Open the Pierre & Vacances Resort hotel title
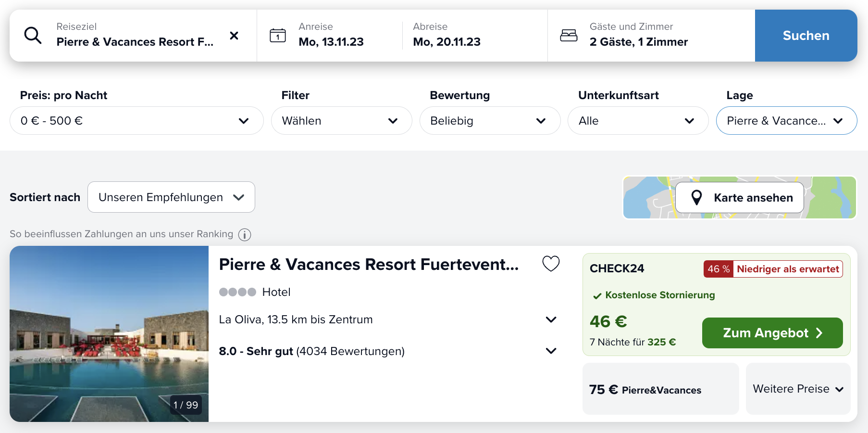The width and height of the screenshot is (868, 433). point(369,265)
